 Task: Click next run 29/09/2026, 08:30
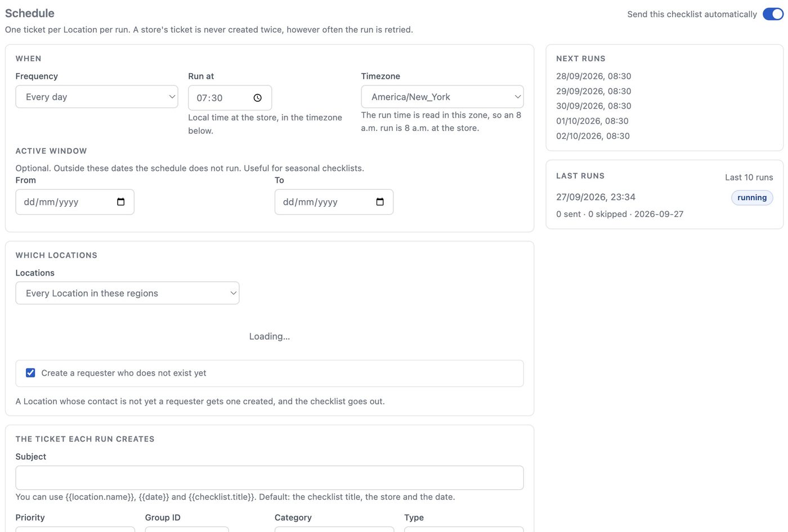tap(593, 91)
